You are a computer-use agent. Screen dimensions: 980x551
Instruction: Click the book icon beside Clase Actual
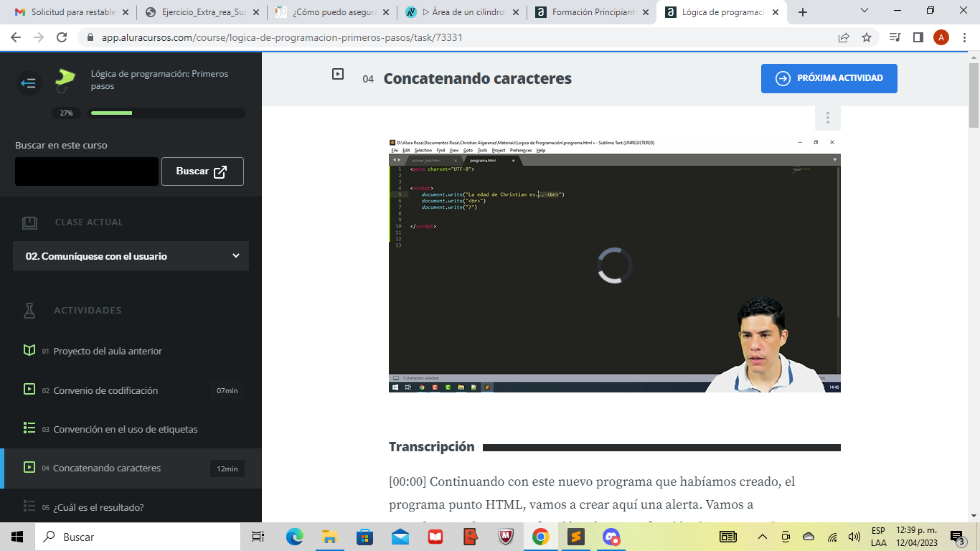tap(29, 222)
